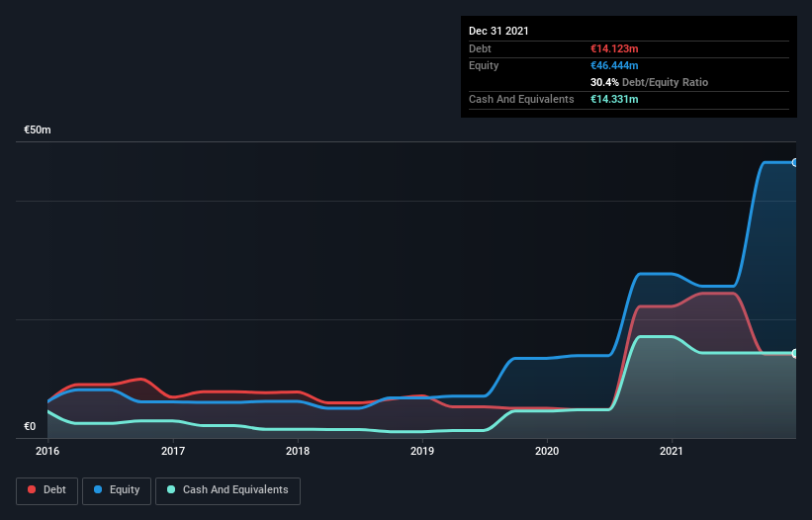Click the €0 y-axis label
This screenshot has width=812, height=520.
pos(30,426)
